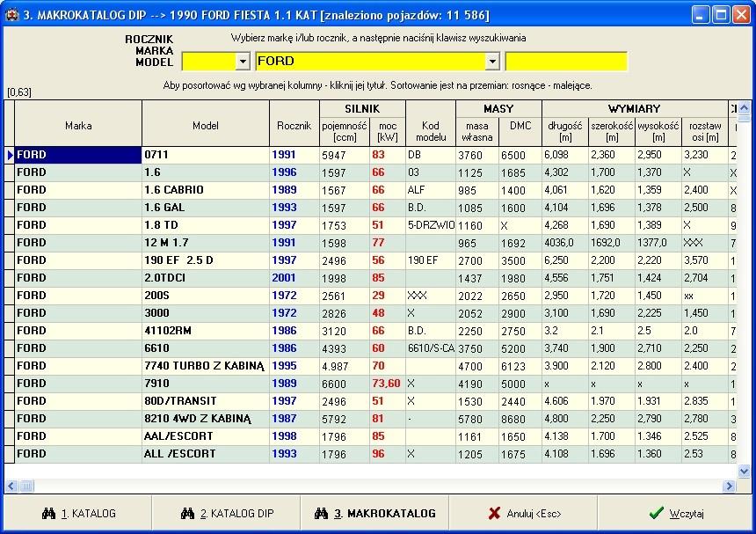The width and height of the screenshot is (756, 534).
Task: Sort by the szerokość [m] column header
Action: coord(612,132)
